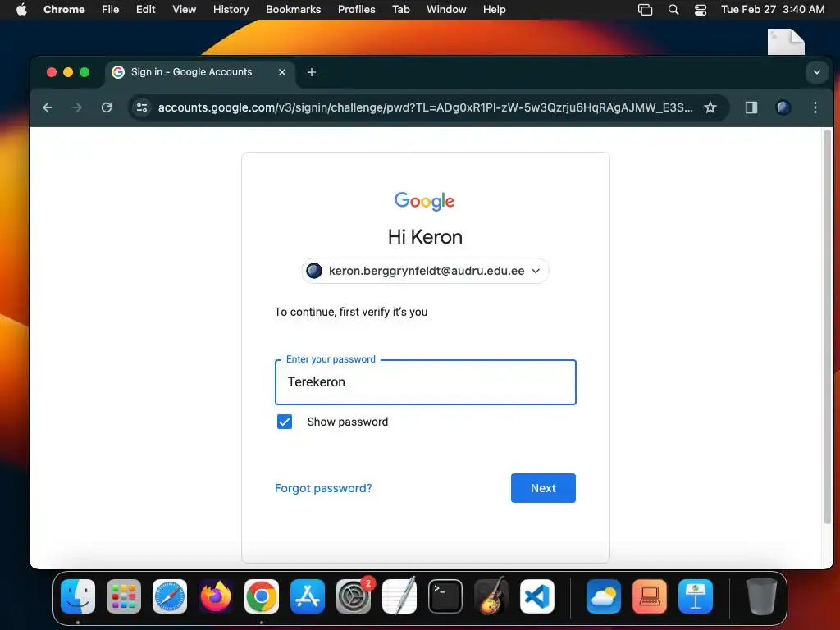The width and height of the screenshot is (840, 630).
Task: Open Launchpad from the Dock
Action: (124, 596)
